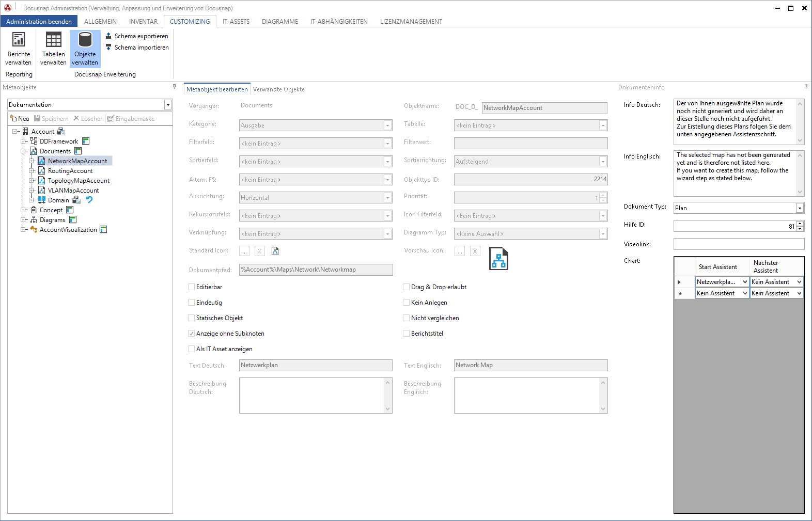Click the Text Deutsch field
Viewport: 812px width, 521px height.
pos(316,366)
